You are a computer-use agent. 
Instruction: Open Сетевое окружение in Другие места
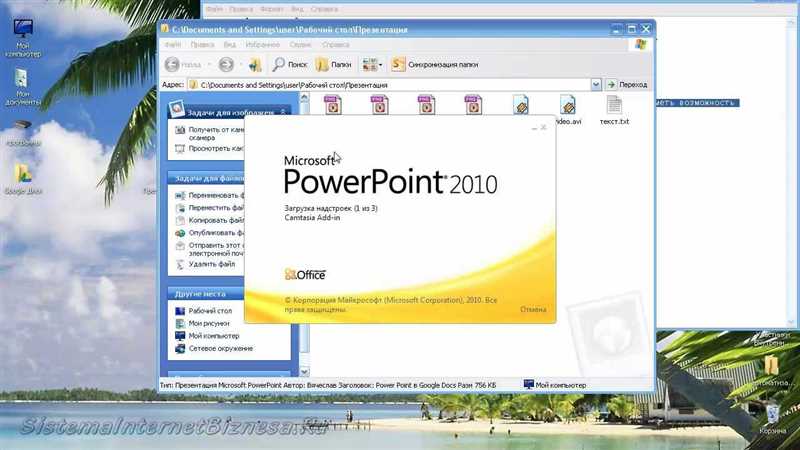point(214,348)
